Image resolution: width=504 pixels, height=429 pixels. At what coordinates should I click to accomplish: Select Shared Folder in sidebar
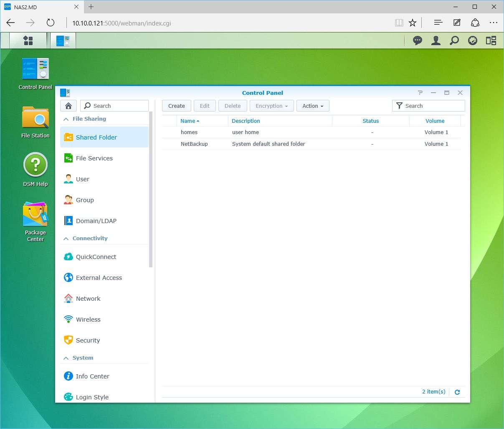(x=104, y=137)
